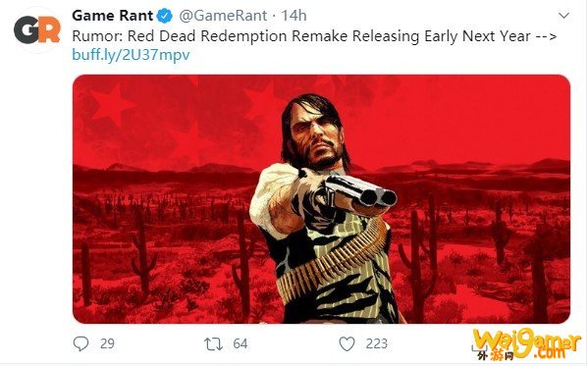Click the blue verified badge

(x=165, y=16)
